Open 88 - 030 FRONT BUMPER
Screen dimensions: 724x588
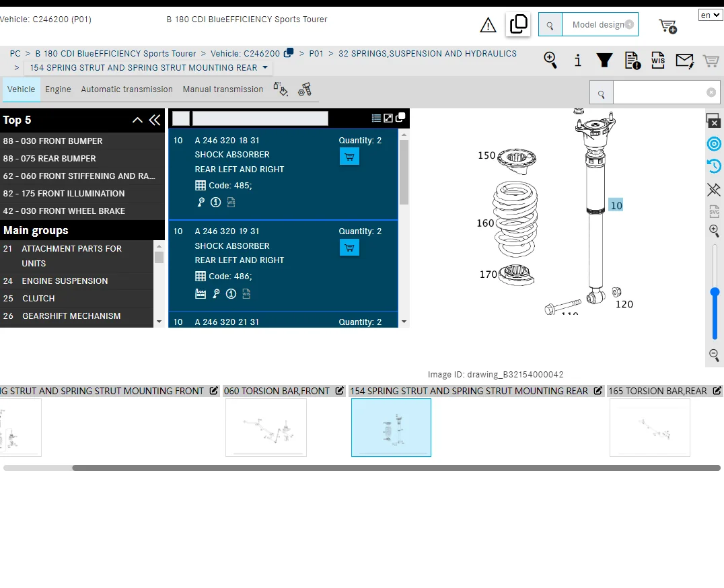point(82,141)
